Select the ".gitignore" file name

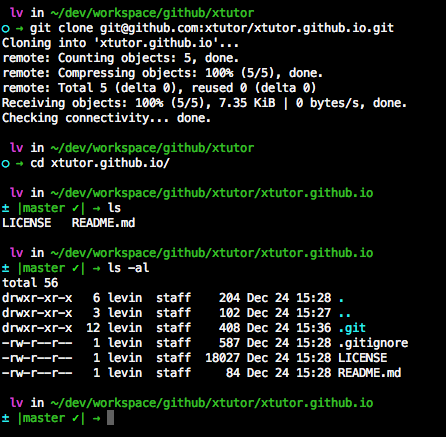pos(373,343)
